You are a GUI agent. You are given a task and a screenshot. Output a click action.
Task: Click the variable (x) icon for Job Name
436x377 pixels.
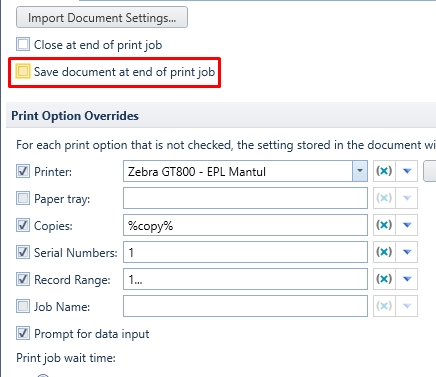point(384,306)
